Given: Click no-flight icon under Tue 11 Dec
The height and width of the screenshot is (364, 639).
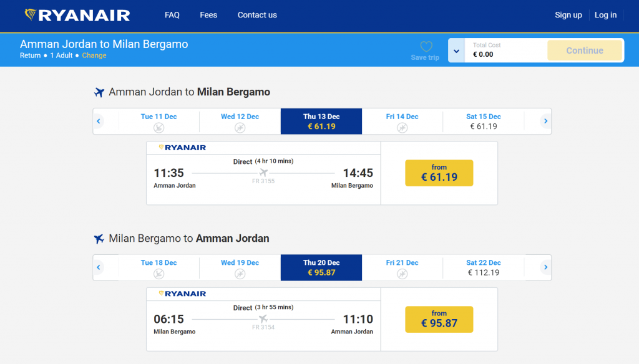Looking at the screenshot, I should [159, 128].
